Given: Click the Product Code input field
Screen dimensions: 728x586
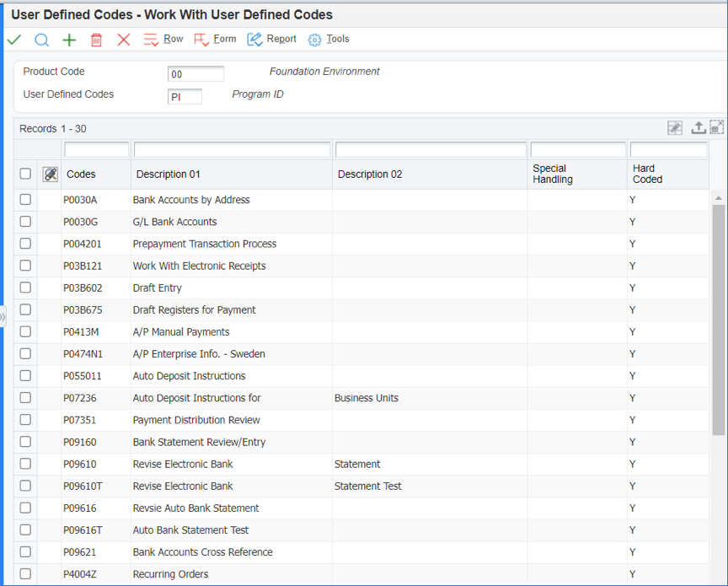Looking at the screenshot, I should 195,73.
